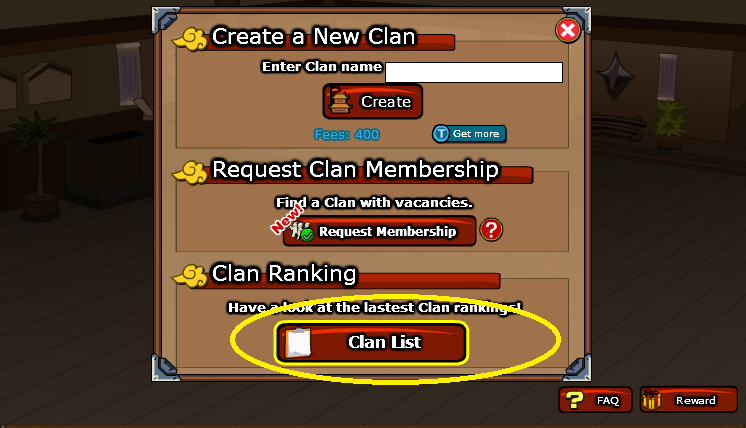Click the Clan Ranking header banner
746x428 pixels.
[x=336, y=276]
